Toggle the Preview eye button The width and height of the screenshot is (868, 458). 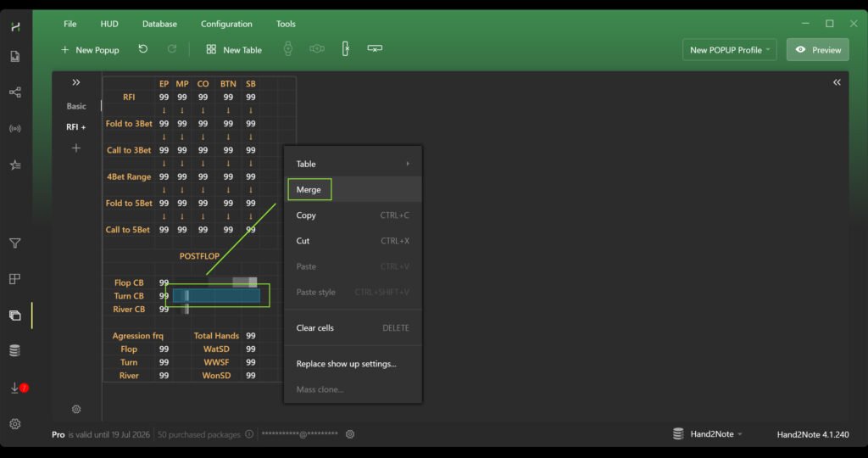click(817, 50)
